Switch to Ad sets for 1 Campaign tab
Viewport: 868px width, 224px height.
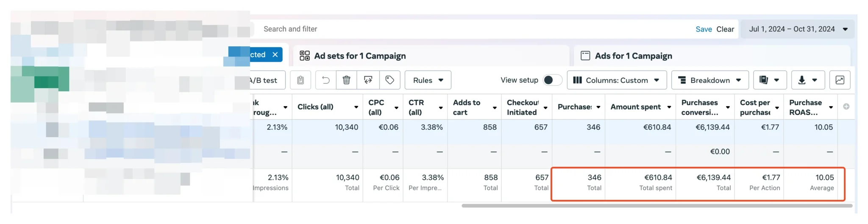pos(359,56)
